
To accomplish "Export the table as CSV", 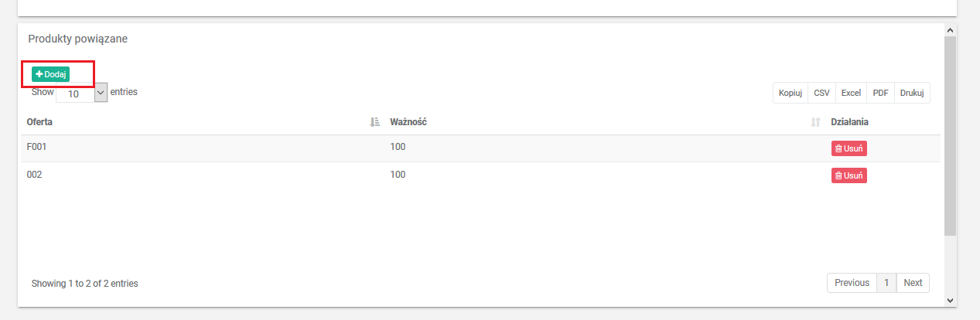I will [x=821, y=93].
